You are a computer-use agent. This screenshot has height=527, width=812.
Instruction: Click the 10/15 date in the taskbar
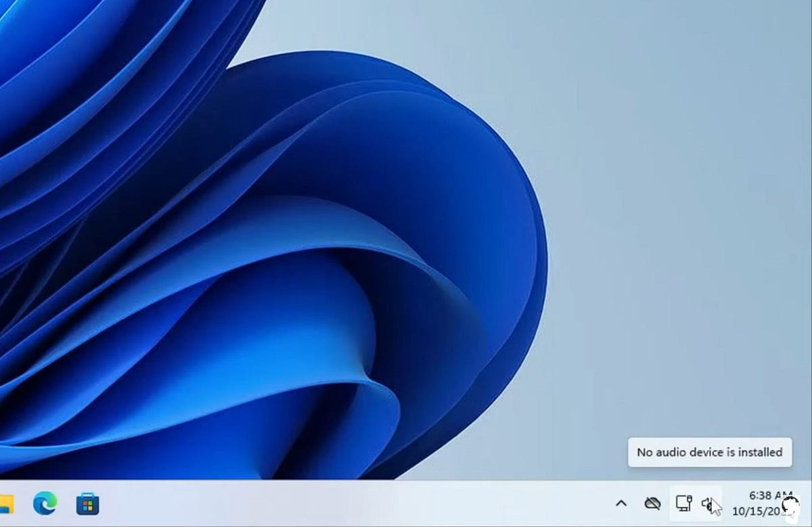coord(757,511)
